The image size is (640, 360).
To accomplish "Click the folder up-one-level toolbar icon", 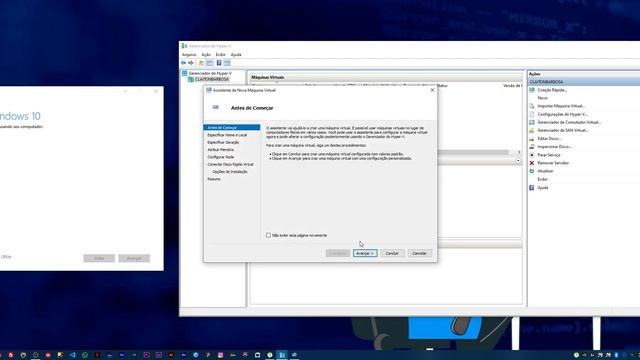I will pos(201,63).
